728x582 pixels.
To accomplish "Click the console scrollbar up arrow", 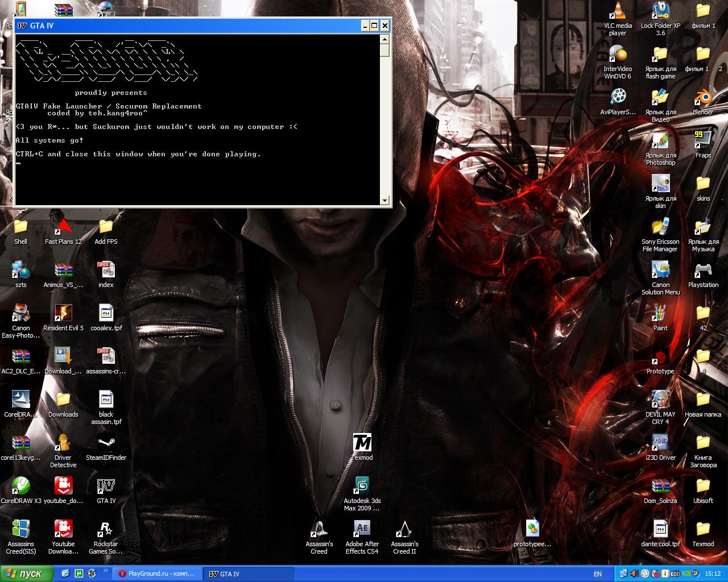I will point(385,40).
